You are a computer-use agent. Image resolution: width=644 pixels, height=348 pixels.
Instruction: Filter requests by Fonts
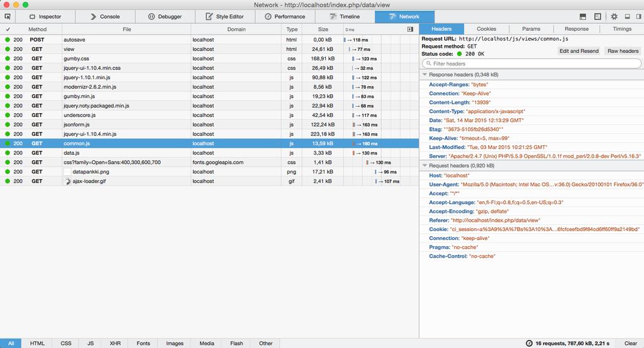pyautogui.click(x=143, y=343)
